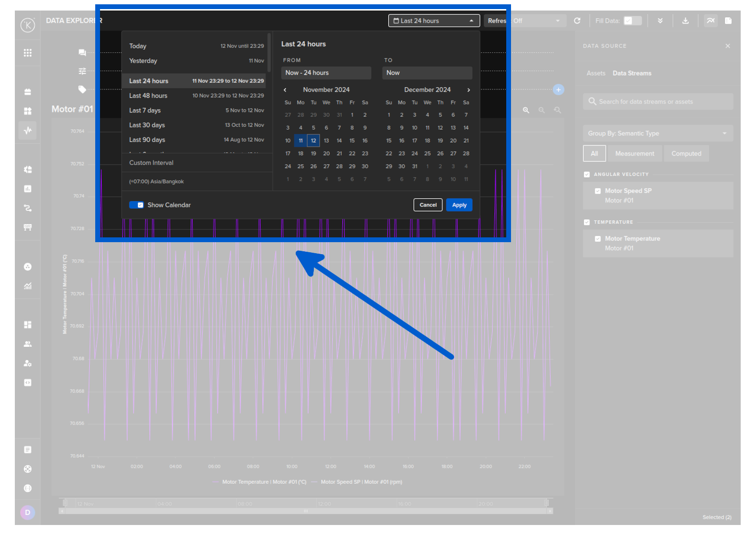The width and height of the screenshot is (756, 536).
Task: Click the refresh icon in toolbar
Action: [x=577, y=21]
